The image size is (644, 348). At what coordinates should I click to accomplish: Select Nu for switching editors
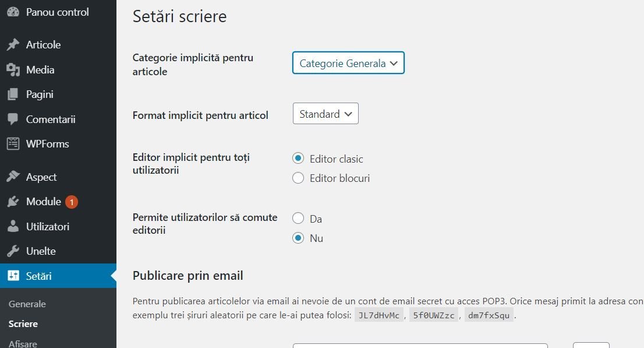pyautogui.click(x=298, y=238)
